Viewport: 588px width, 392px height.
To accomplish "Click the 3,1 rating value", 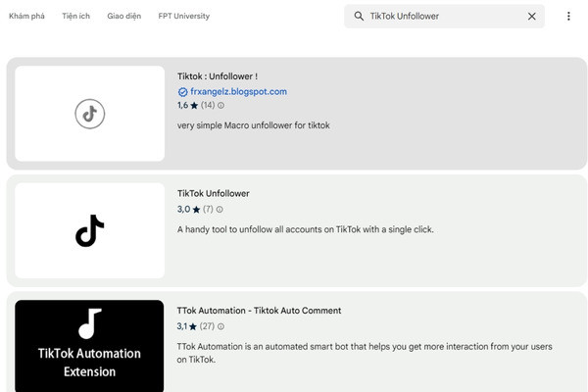I will [x=182, y=326].
